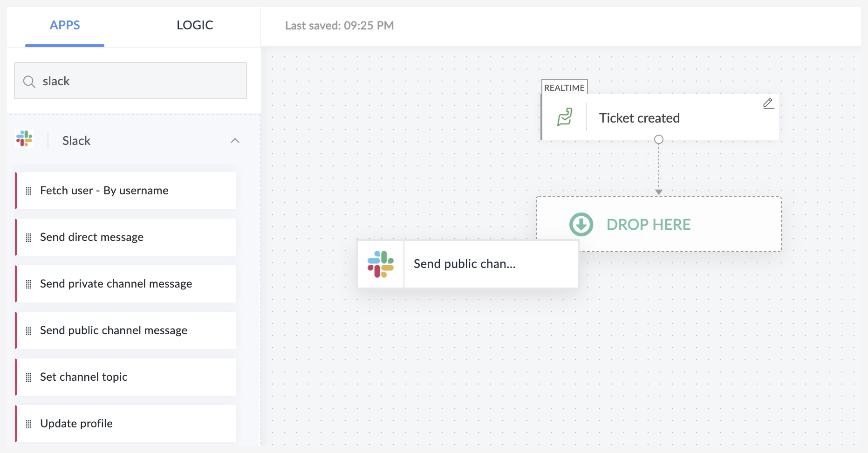Grab the drag handle of Update profile

28,424
